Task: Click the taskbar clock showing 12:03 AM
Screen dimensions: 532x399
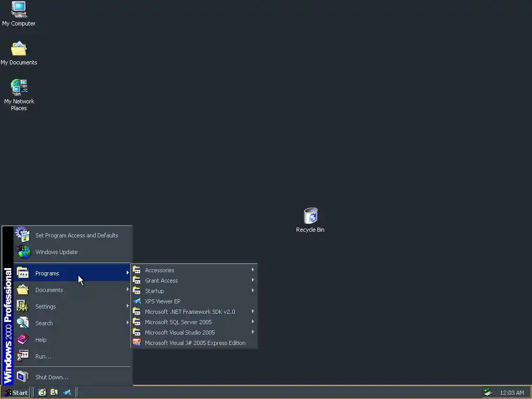Action: 512,393
